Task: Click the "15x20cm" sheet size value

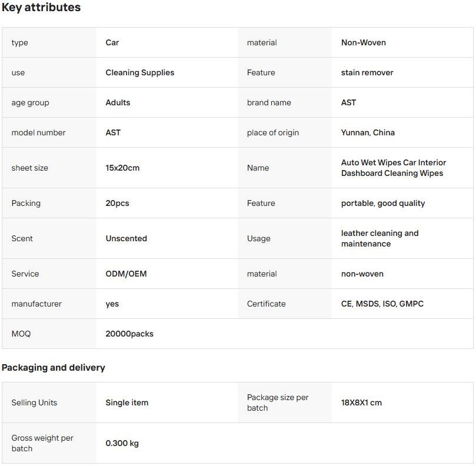Action: (122, 168)
